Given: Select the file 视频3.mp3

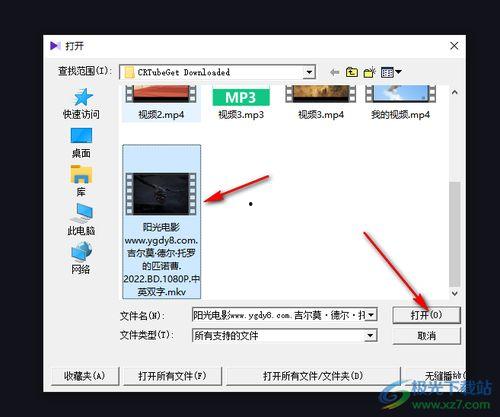Looking at the screenshot, I should [x=241, y=103].
